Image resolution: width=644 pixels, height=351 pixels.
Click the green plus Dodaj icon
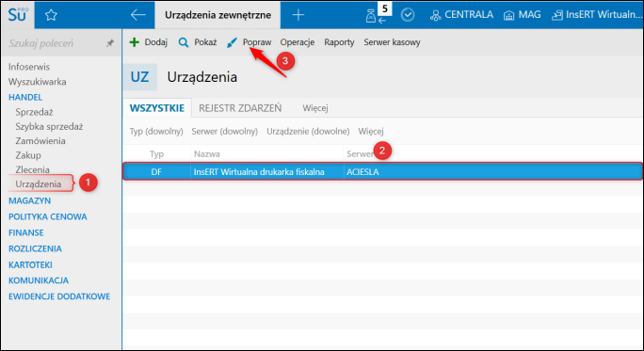tap(135, 41)
